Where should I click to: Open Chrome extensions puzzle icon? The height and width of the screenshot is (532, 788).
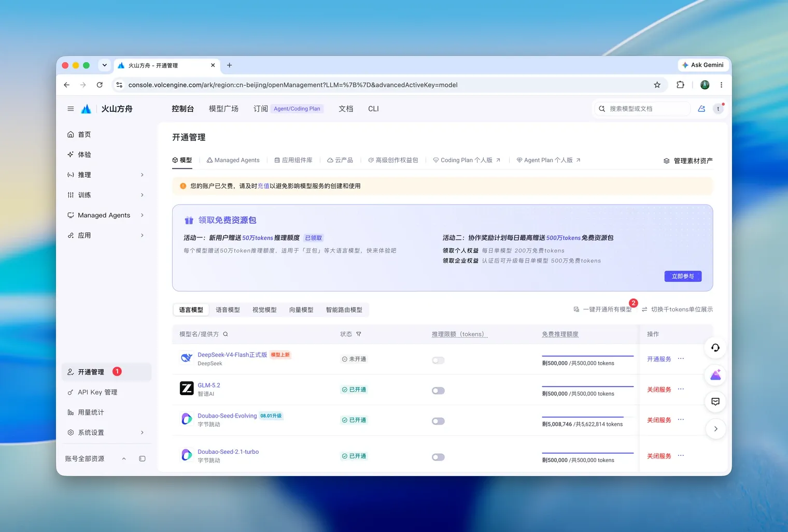(680, 85)
